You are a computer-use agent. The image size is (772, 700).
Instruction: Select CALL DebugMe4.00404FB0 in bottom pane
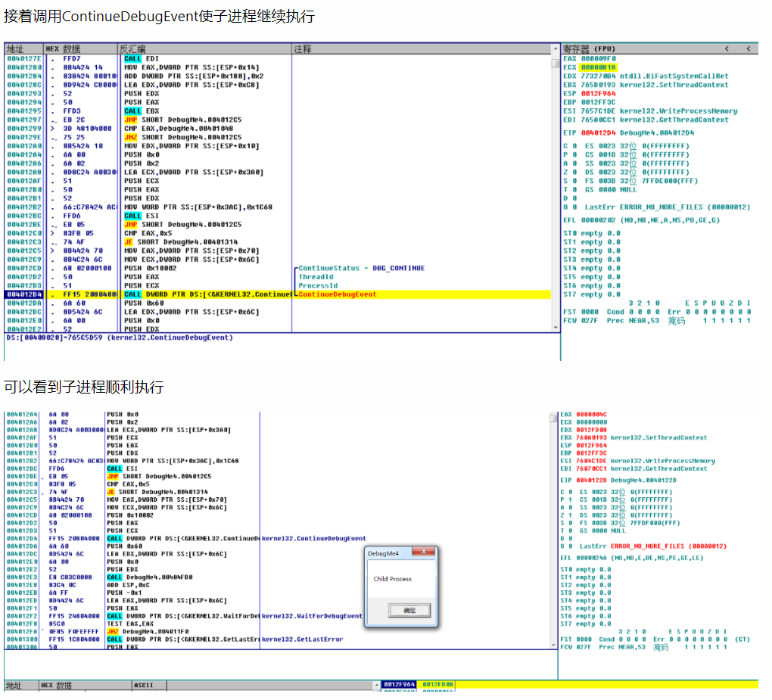point(150,577)
